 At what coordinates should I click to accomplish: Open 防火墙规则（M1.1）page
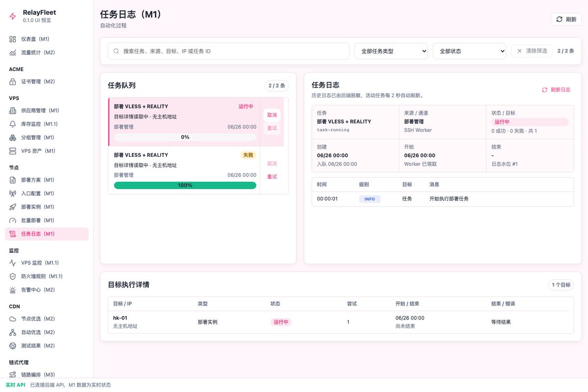click(47, 276)
